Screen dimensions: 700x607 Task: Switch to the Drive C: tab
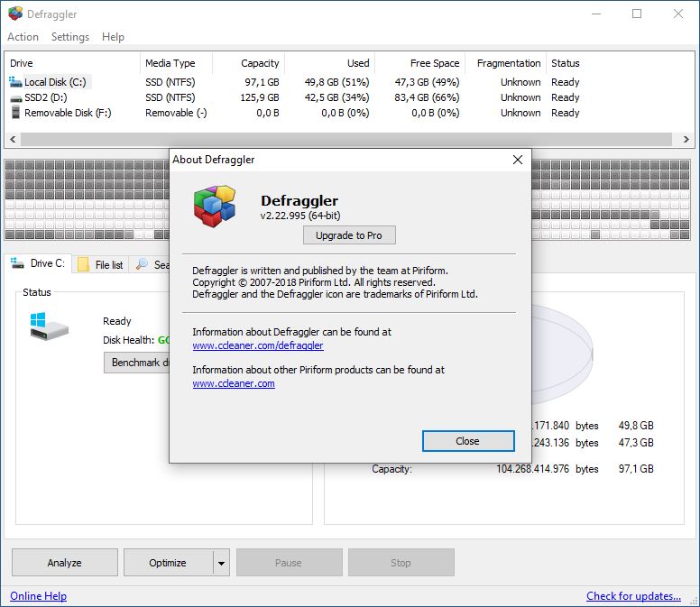[x=39, y=263]
